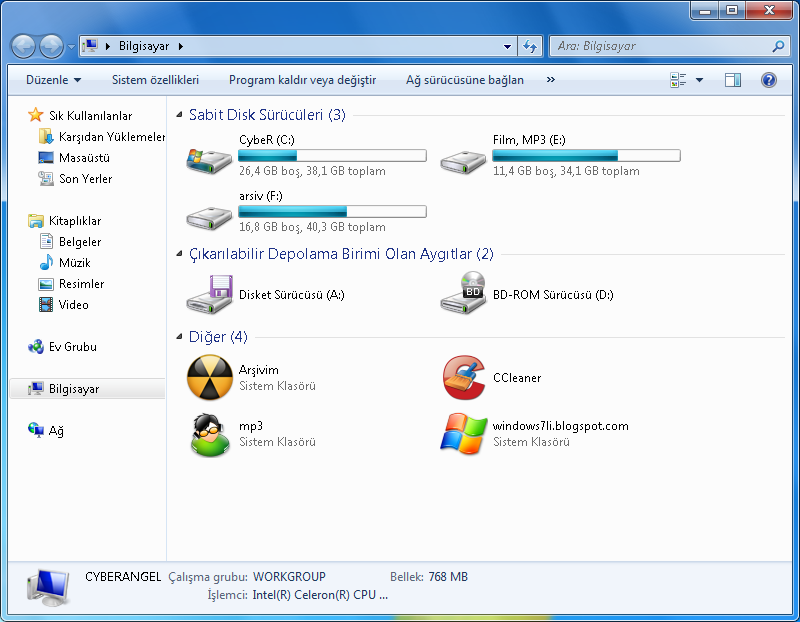The image size is (800, 622).
Task: Toggle the preview pane button
Action: (x=733, y=80)
